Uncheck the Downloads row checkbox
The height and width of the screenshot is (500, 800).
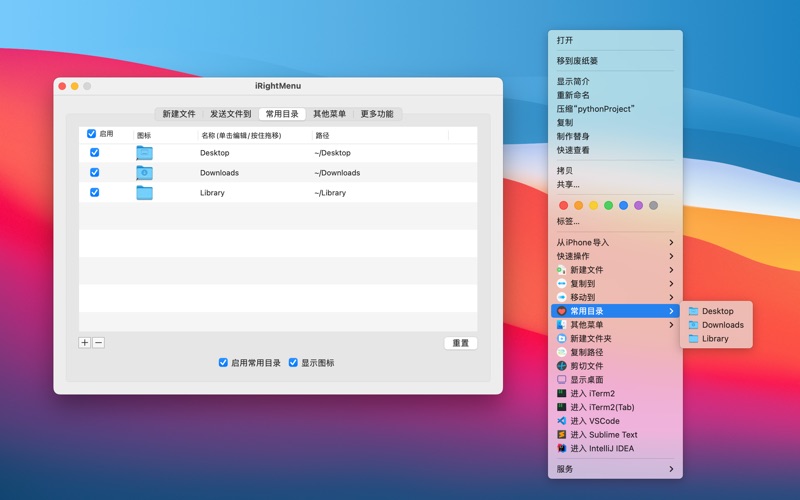[94, 172]
